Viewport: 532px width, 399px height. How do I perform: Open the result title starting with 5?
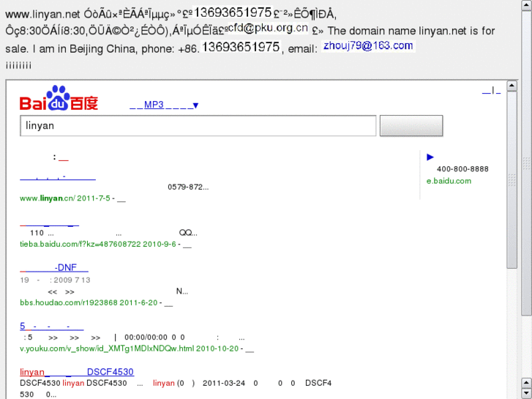(51, 326)
